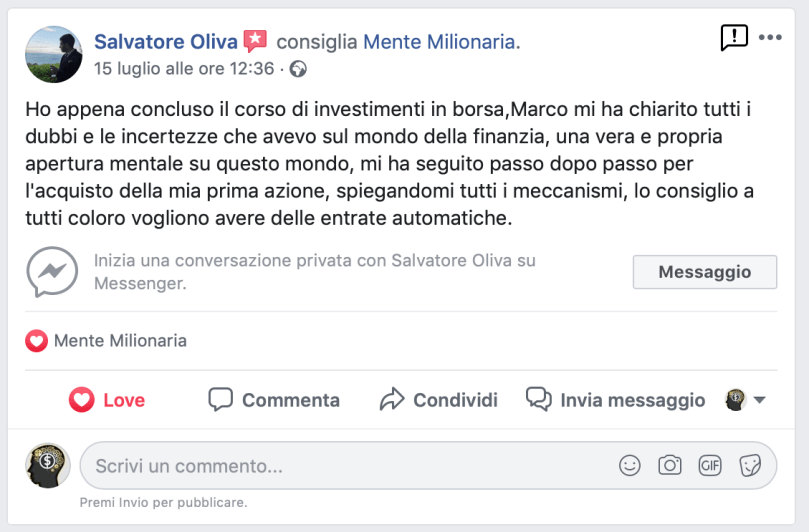Open the 15 luglio post timestamp

click(183, 69)
